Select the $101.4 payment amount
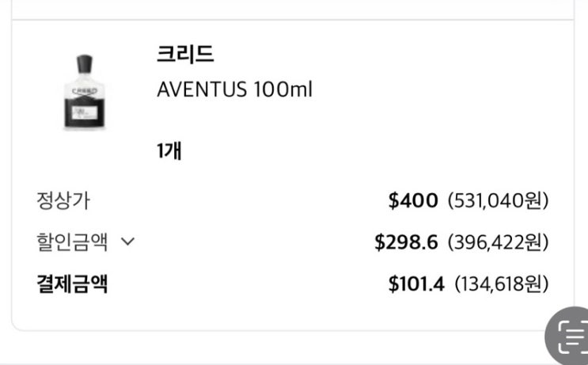 (416, 283)
